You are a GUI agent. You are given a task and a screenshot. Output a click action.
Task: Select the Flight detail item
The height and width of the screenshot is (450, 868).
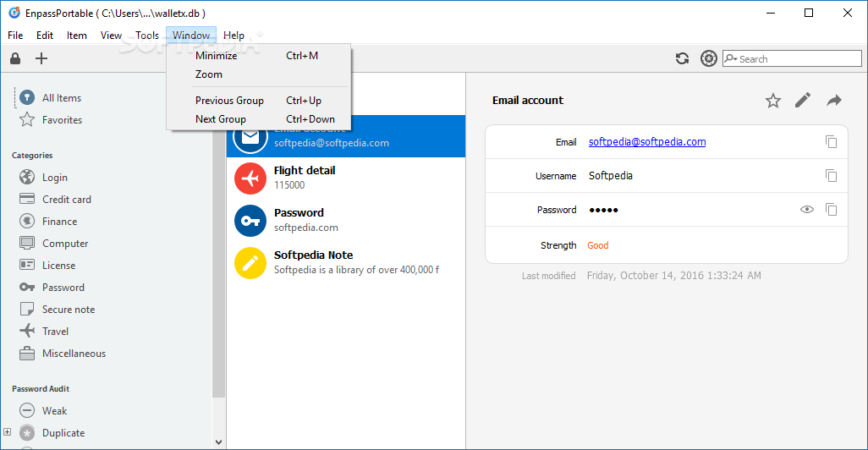pos(346,178)
